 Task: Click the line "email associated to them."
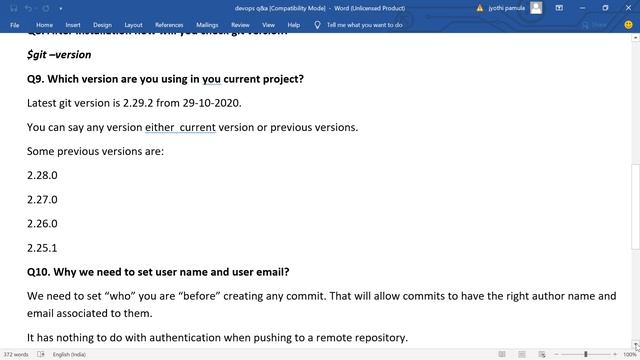(89, 313)
